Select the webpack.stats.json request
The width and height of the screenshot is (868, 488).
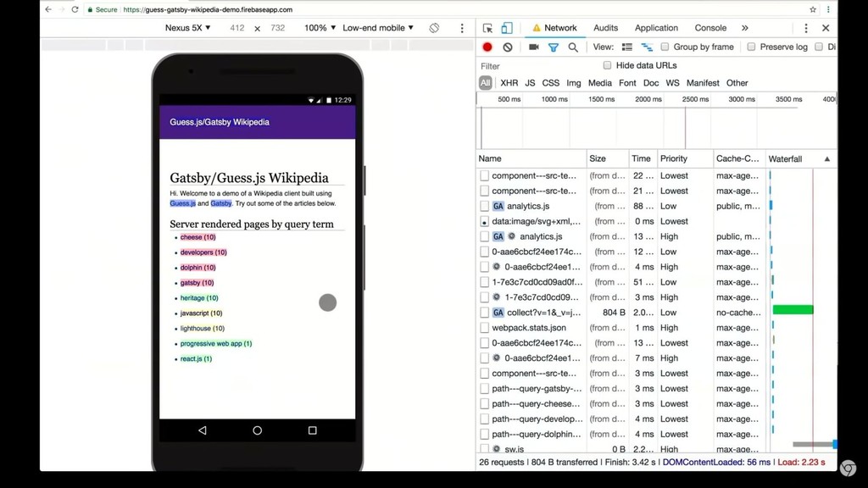[529, 328]
